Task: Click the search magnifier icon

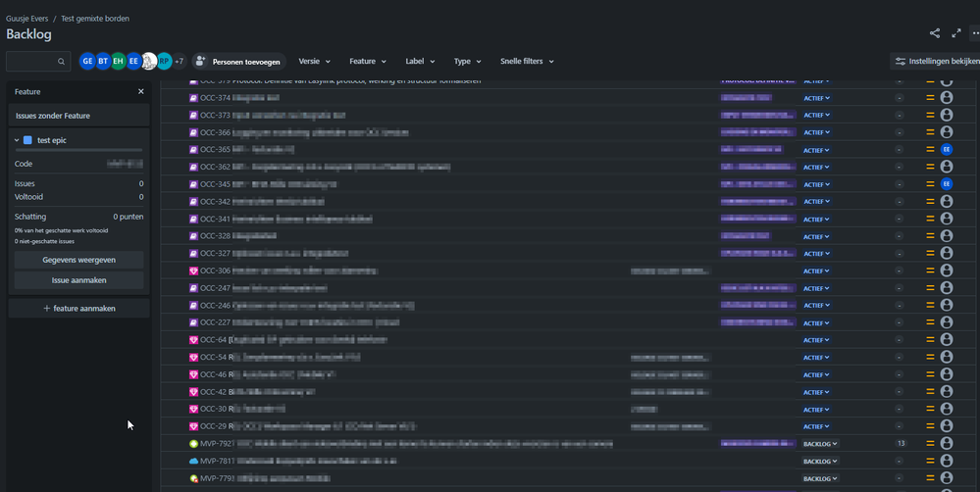Action: (61, 61)
